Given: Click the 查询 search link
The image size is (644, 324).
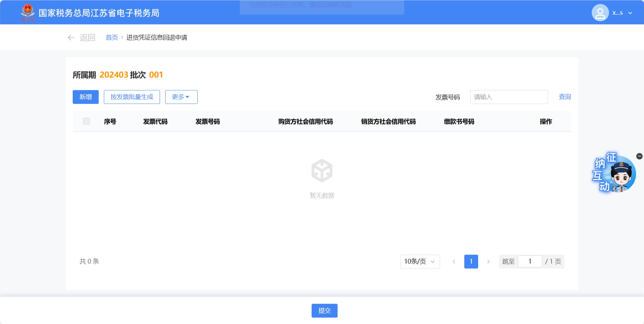Looking at the screenshot, I should 565,97.
